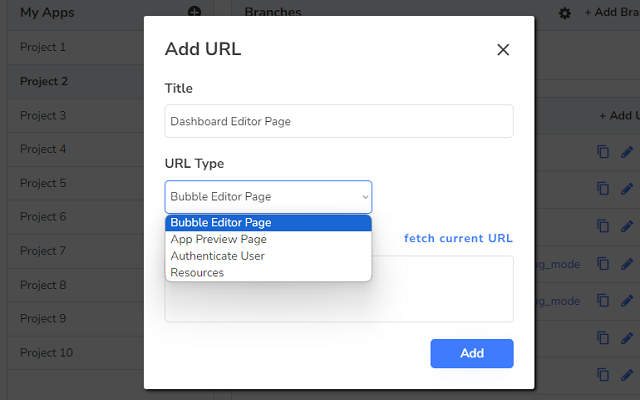Click the fetch current URL link

coord(458,238)
